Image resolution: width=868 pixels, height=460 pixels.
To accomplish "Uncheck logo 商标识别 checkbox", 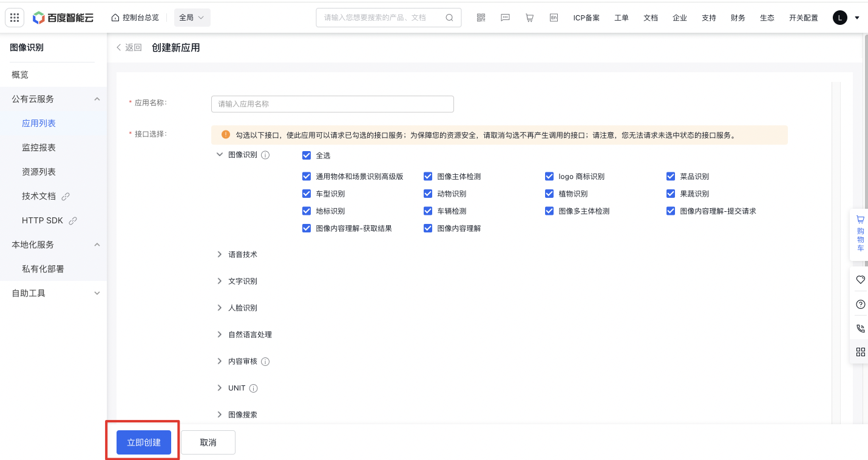I will (549, 177).
